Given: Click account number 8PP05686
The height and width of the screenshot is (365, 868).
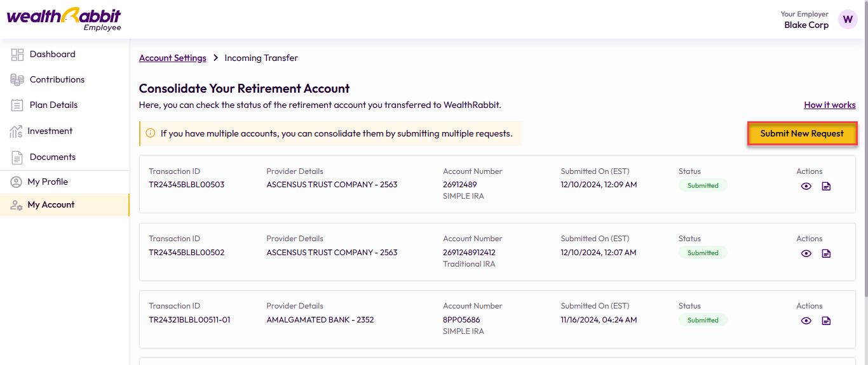Looking at the screenshot, I should (x=461, y=319).
